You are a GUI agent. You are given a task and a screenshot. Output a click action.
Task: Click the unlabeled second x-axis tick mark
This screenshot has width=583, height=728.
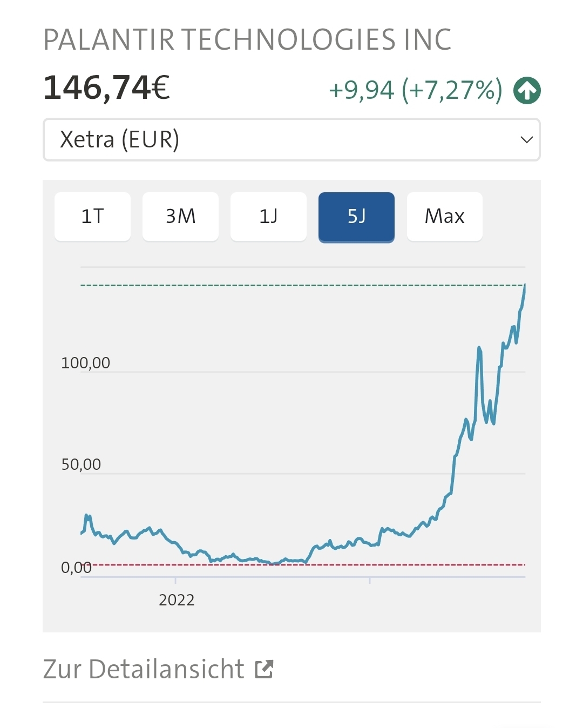click(370, 581)
